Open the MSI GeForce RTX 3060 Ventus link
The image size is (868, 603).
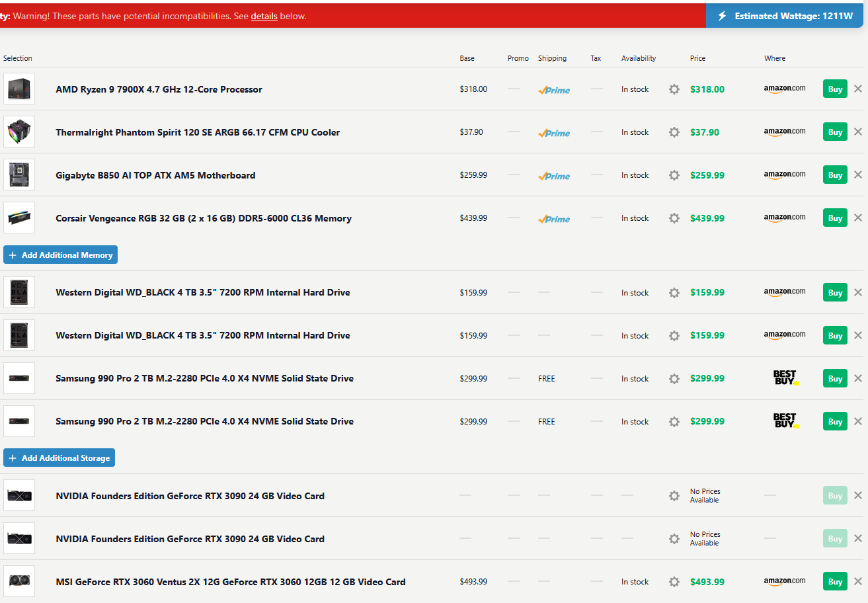pyautogui.click(x=231, y=582)
